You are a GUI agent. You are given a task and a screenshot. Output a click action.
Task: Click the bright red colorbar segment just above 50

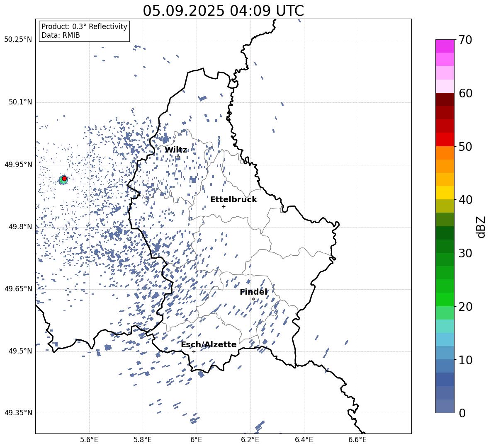tap(445, 140)
